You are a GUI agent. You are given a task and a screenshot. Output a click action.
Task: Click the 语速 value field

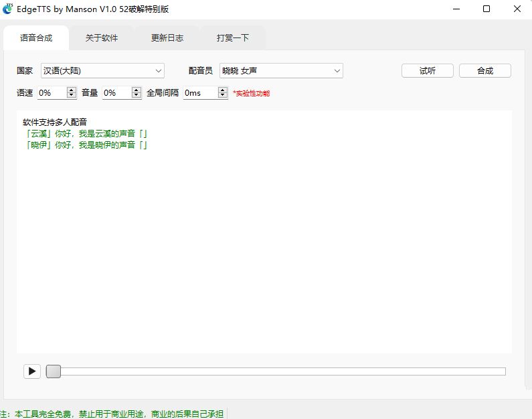click(x=52, y=92)
